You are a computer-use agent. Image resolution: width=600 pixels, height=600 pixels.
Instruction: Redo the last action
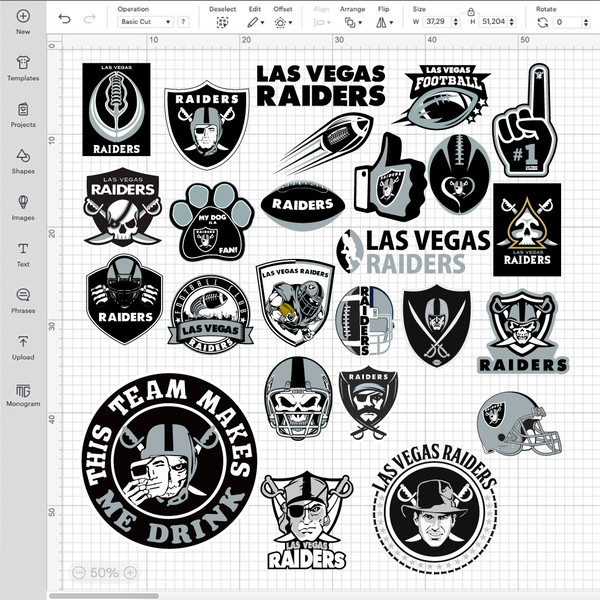(x=89, y=18)
